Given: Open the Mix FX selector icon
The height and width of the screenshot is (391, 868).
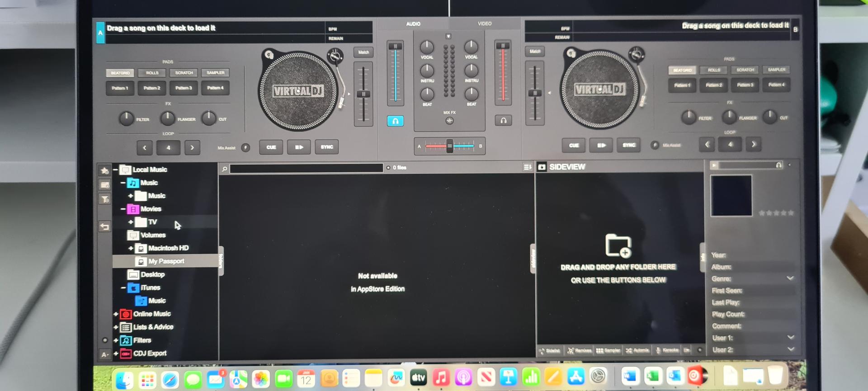Looking at the screenshot, I should pyautogui.click(x=449, y=121).
